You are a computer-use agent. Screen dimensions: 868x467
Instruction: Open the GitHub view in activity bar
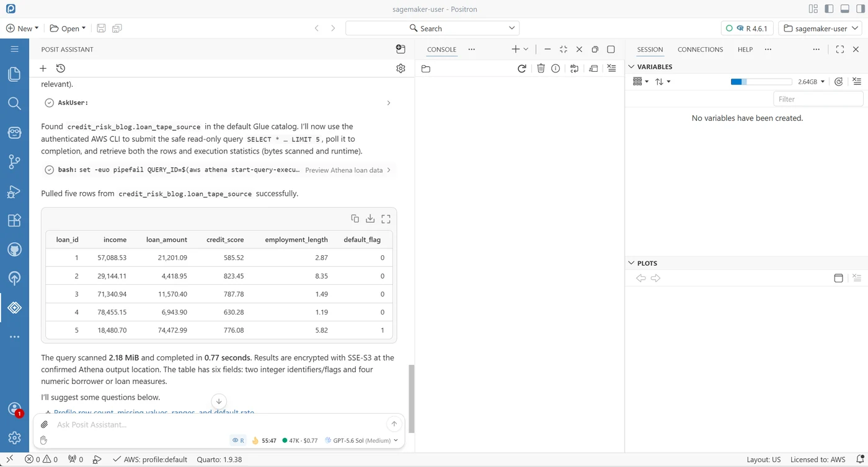coord(14,250)
